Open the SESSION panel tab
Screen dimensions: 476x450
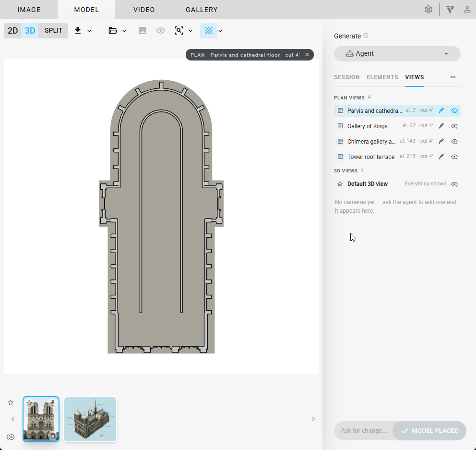click(346, 77)
